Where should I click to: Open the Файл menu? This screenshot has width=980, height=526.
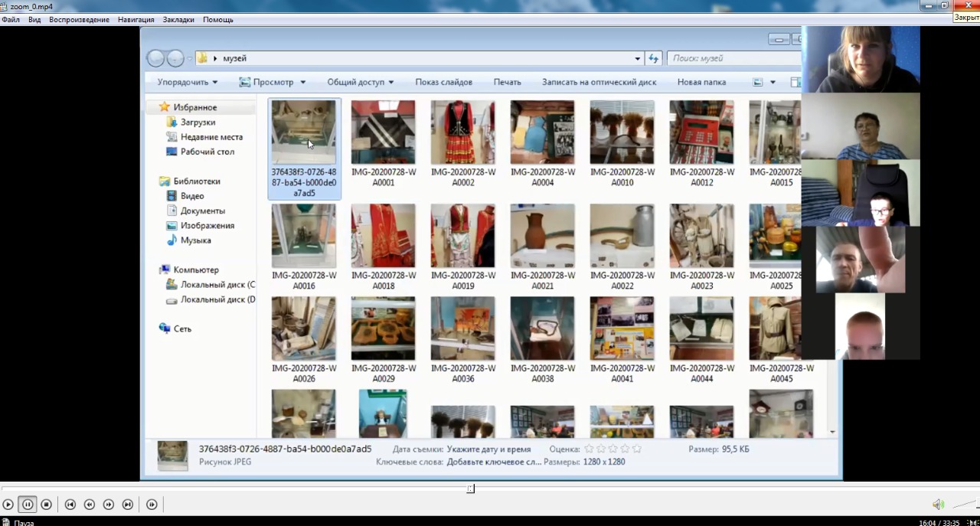pos(11,20)
